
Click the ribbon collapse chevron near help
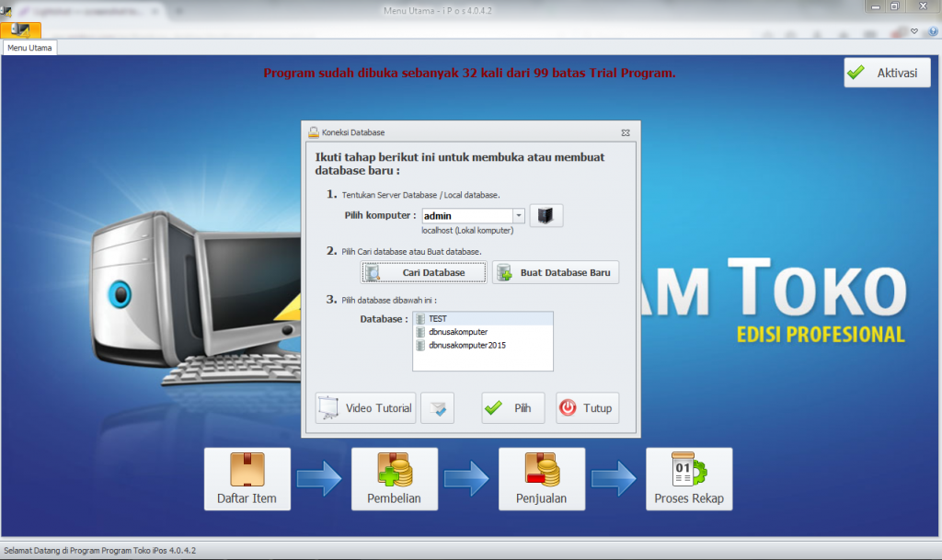click(x=914, y=31)
